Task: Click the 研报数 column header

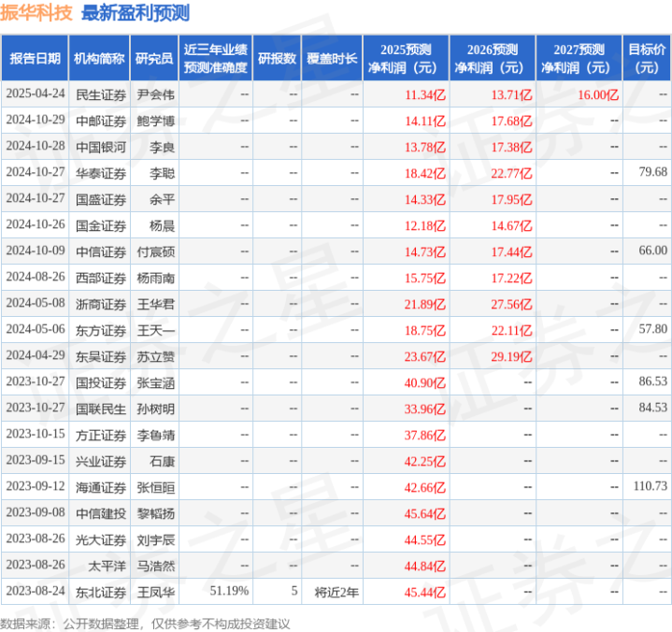Action: click(x=277, y=59)
